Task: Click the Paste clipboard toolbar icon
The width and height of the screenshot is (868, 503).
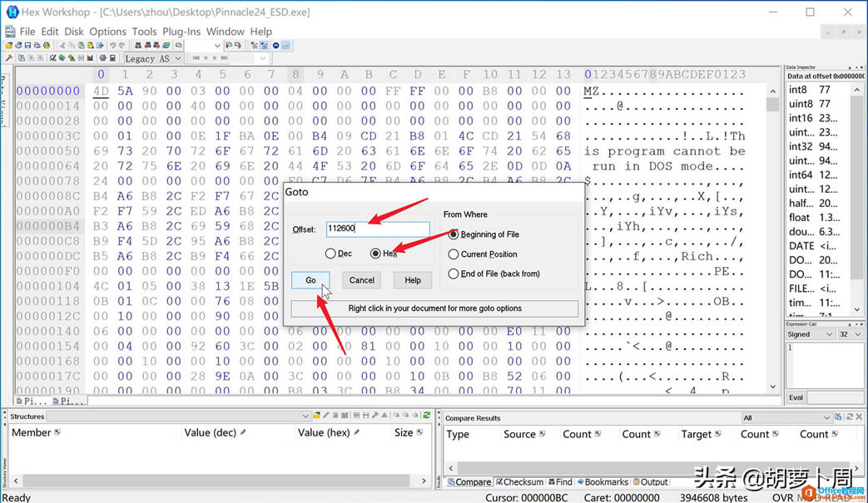Action: tap(82, 46)
